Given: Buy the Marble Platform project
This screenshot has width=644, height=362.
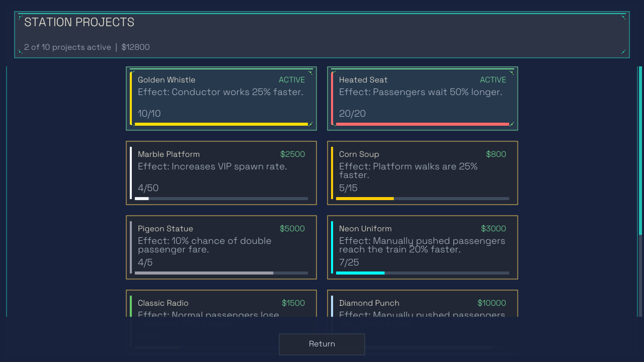Looking at the screenshot, I should click(221, 173).
